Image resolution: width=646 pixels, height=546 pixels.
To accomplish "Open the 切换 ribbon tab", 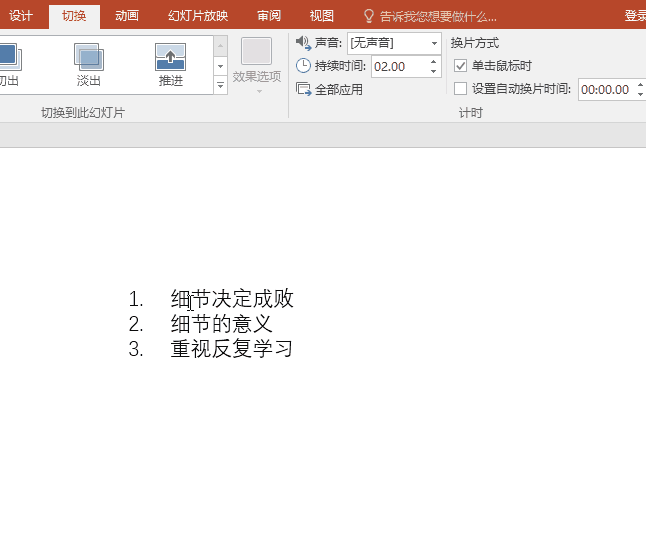I will click(x=74, y=16).
